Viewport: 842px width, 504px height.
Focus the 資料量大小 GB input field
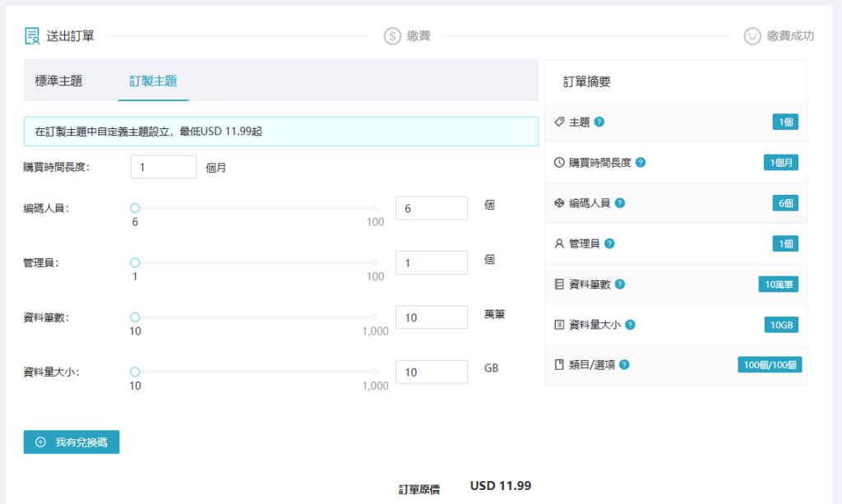tap(431, 372)
